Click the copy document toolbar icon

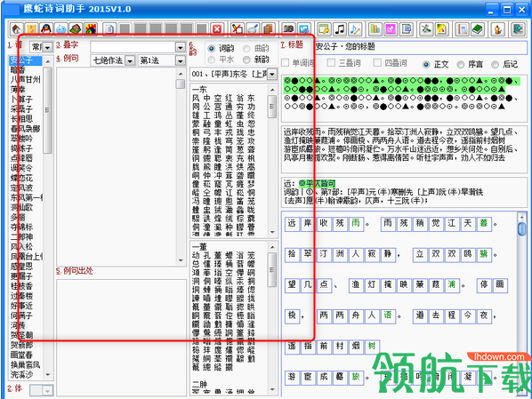tap(109, 28)
